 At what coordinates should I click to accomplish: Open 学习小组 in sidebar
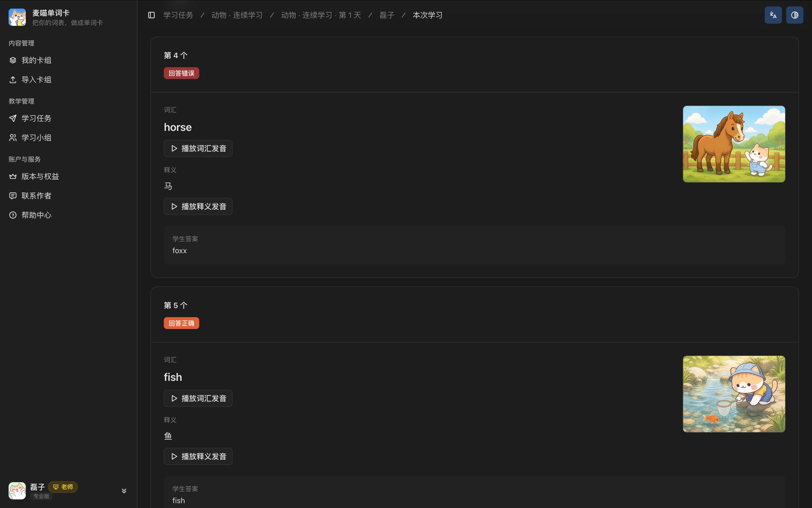pyautogui.click(x=68, y=138)
